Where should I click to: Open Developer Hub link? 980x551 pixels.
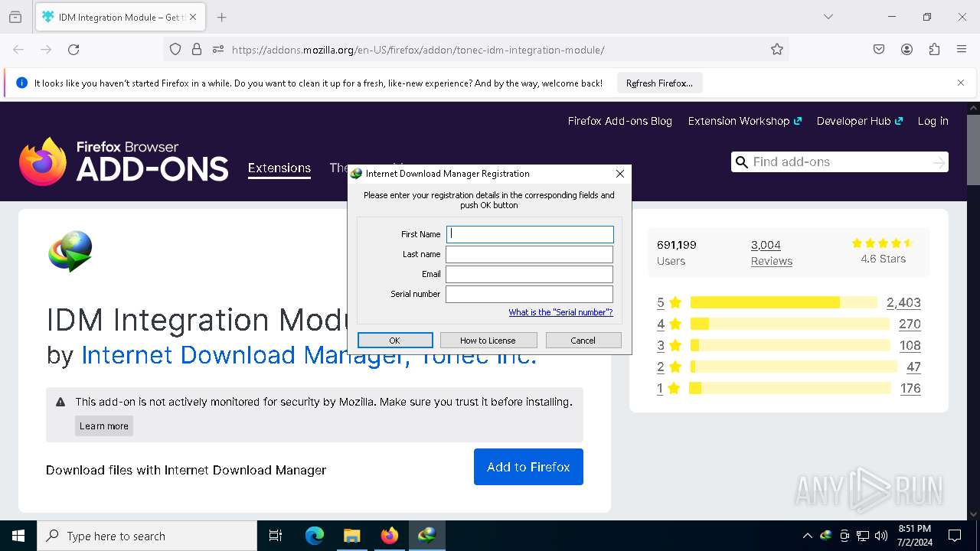860,121
